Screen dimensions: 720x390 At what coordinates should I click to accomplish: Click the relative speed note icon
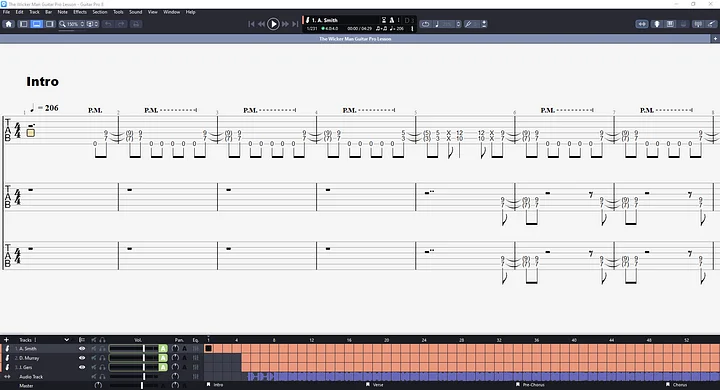[437, 24]
